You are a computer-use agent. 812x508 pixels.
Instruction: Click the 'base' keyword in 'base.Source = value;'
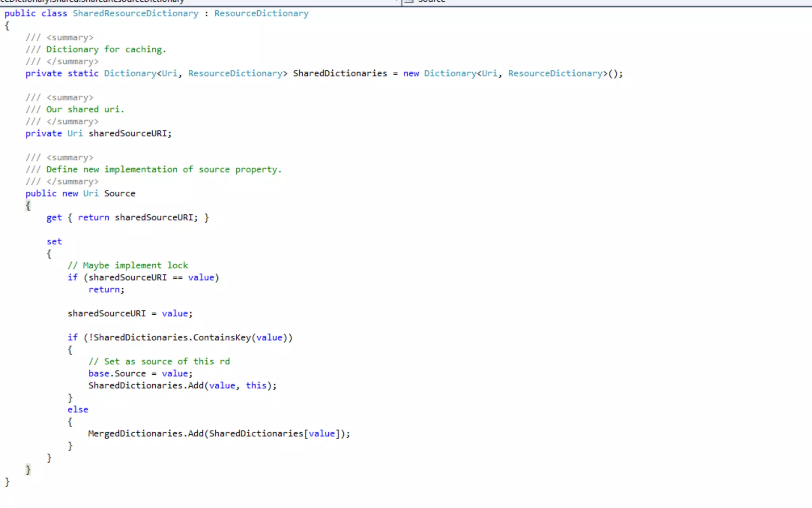[99, 373]
